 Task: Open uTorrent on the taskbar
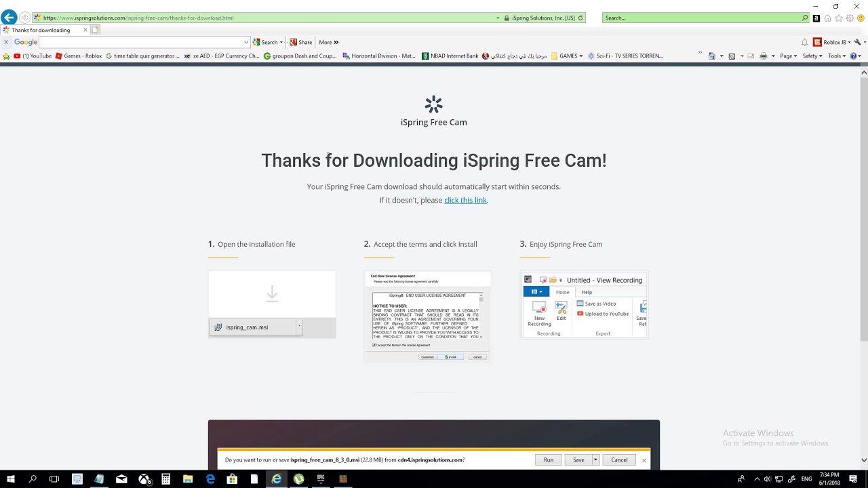(298, 479)
